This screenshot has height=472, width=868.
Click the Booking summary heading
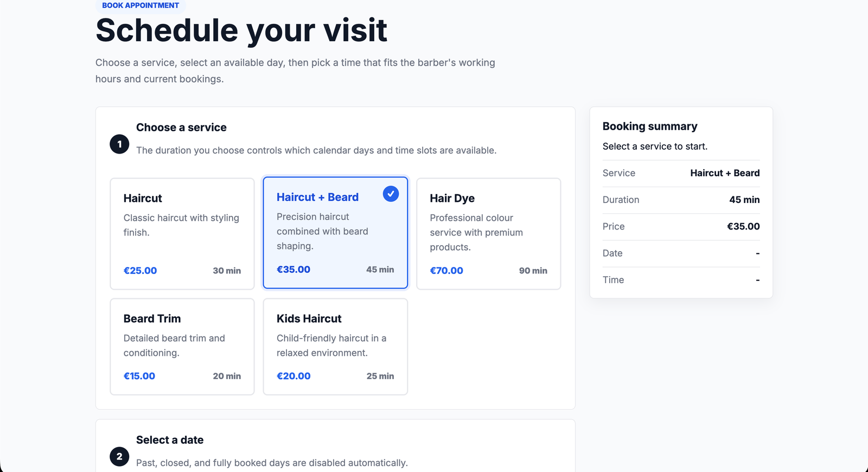coord(650,126)
